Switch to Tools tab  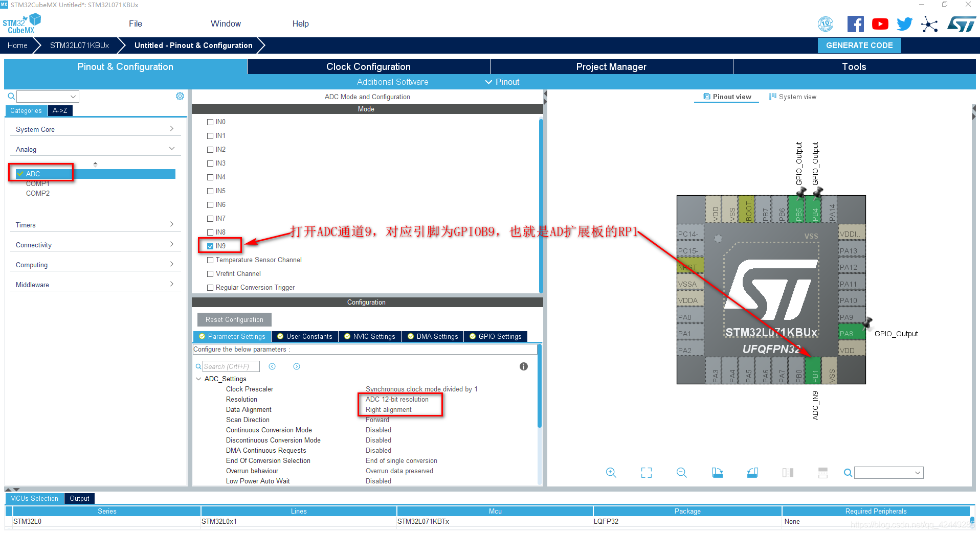coord(854,66)
